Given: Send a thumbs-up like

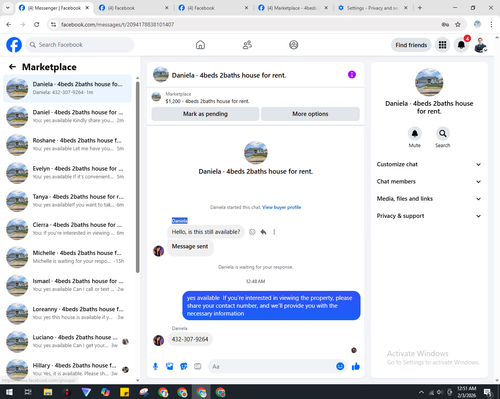Looking at the screenshot, I should click(x=356, y=367).
